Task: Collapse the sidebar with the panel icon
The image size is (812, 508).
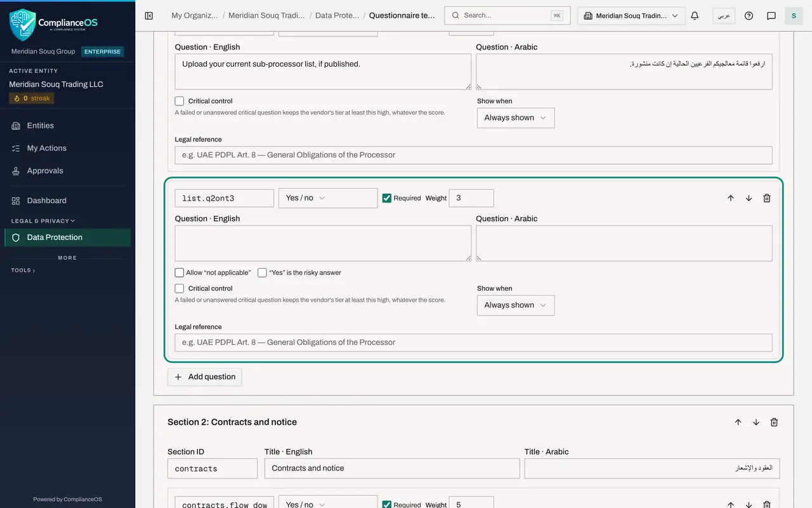Action: click(x=149, y=16)
